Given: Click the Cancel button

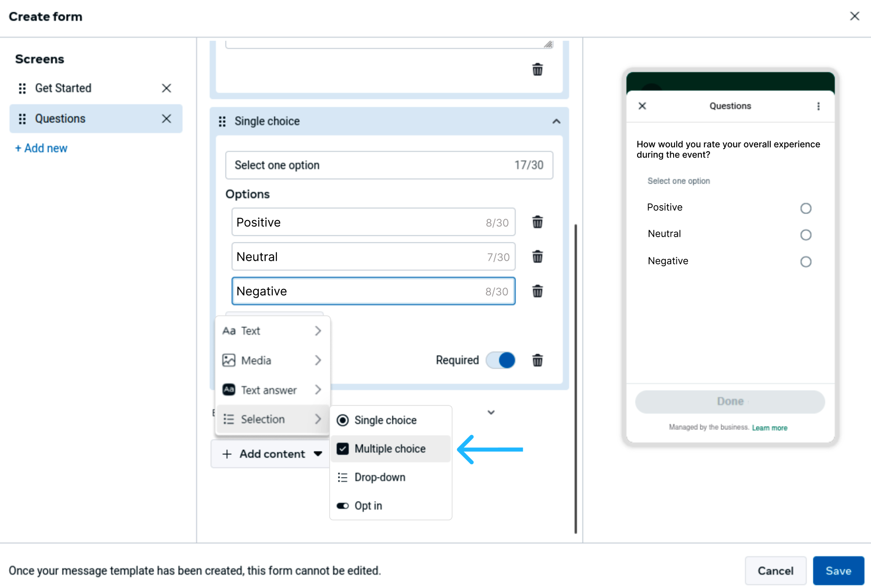Looking at the screenshot, I should tap(775, 571).
